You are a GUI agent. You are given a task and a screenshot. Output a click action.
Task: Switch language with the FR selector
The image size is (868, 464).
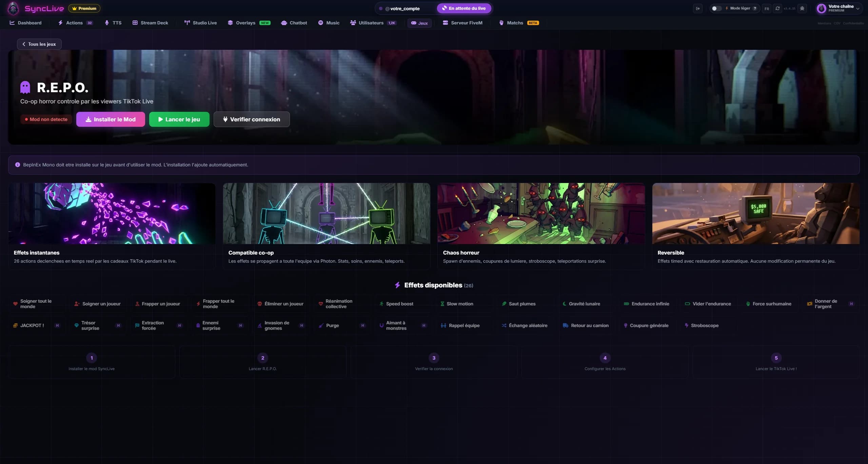pos(767,8)
